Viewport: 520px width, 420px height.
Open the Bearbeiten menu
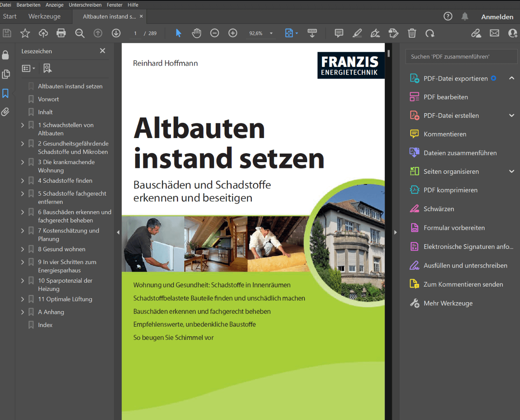[x=28, y=5]
